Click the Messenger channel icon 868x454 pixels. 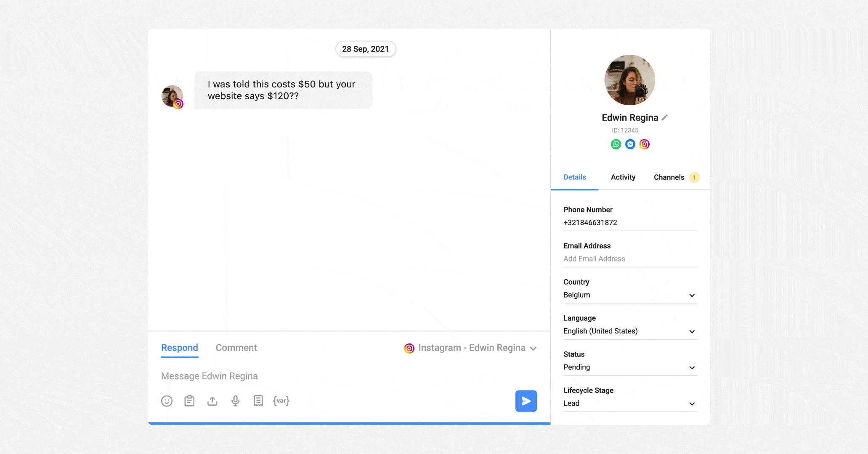click(x=630, y=144)
